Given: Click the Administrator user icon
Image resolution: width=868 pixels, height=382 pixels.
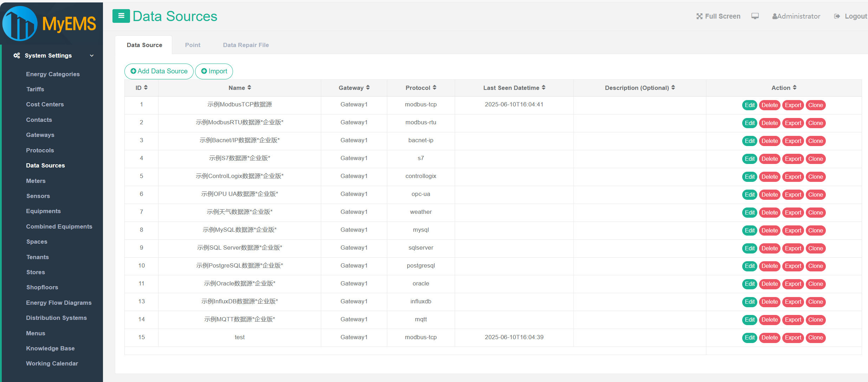Looking at the screenshot, I should [x=775, y=16].
